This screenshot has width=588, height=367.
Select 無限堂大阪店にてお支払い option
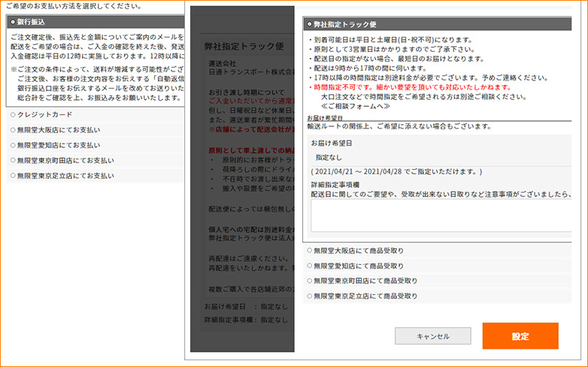click(x=13, y=129)
